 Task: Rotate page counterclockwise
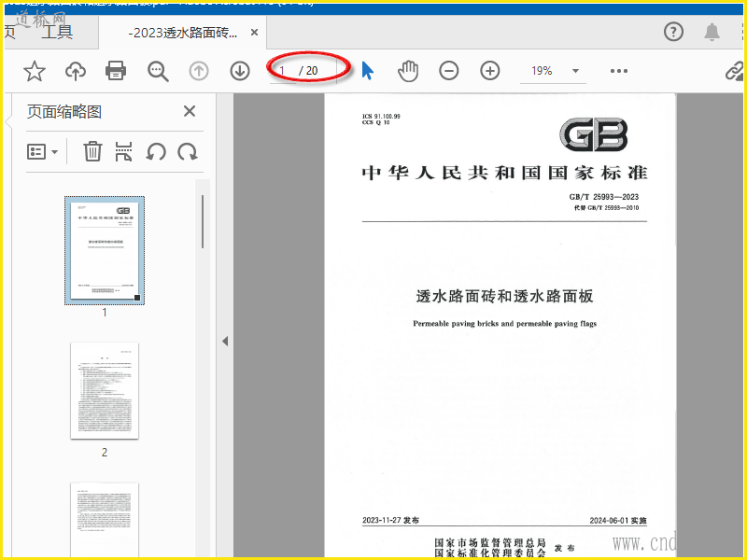[156, 152]
